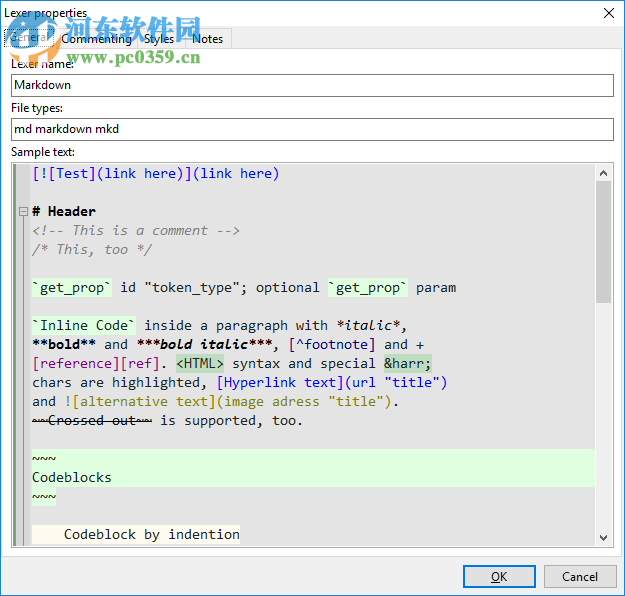The height and width of the screenshot is (596, 625).
Task: Click the Cancel button
Action: coord(580,576)
